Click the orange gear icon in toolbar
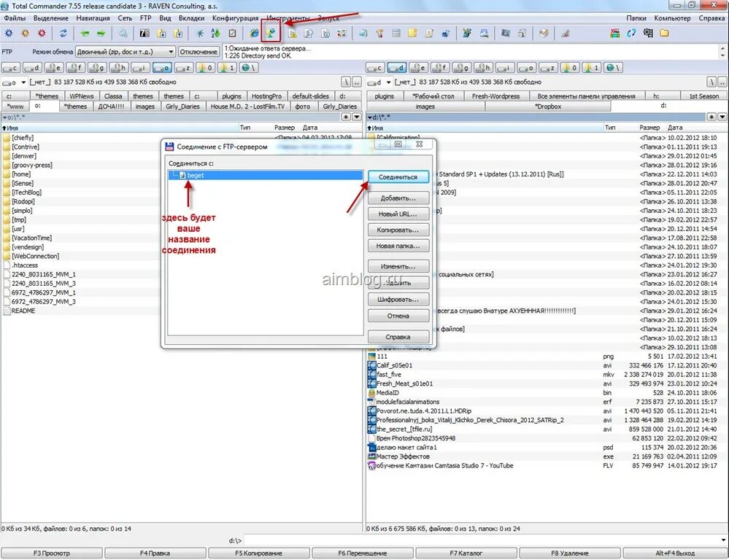The image size is (729, 560). 25,33
